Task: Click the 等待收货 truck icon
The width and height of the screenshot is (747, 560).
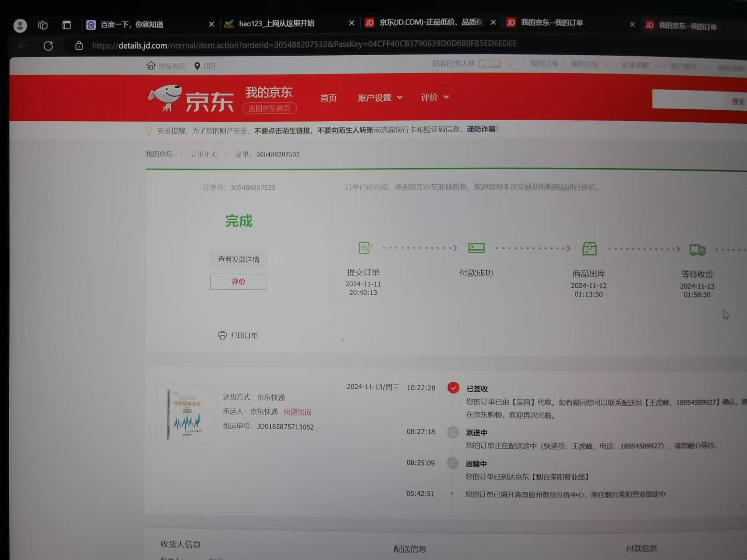Action: point(698,250)
